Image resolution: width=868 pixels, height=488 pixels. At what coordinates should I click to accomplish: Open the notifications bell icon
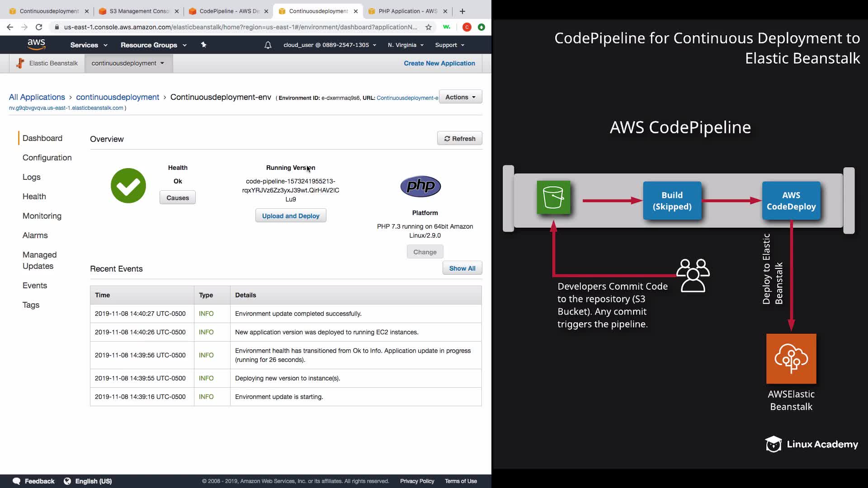coord(268,45)
